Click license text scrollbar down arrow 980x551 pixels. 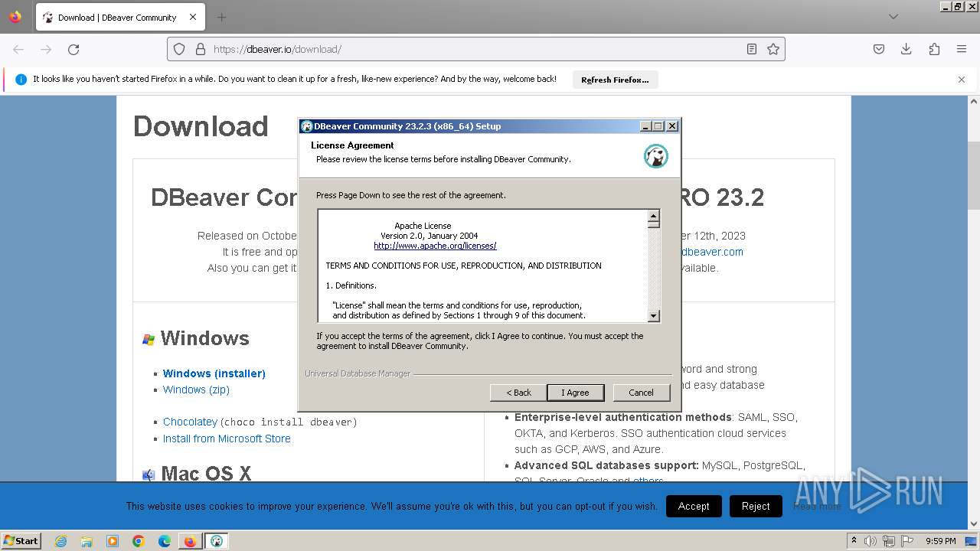pyautogui.click(x=653, y=315)
